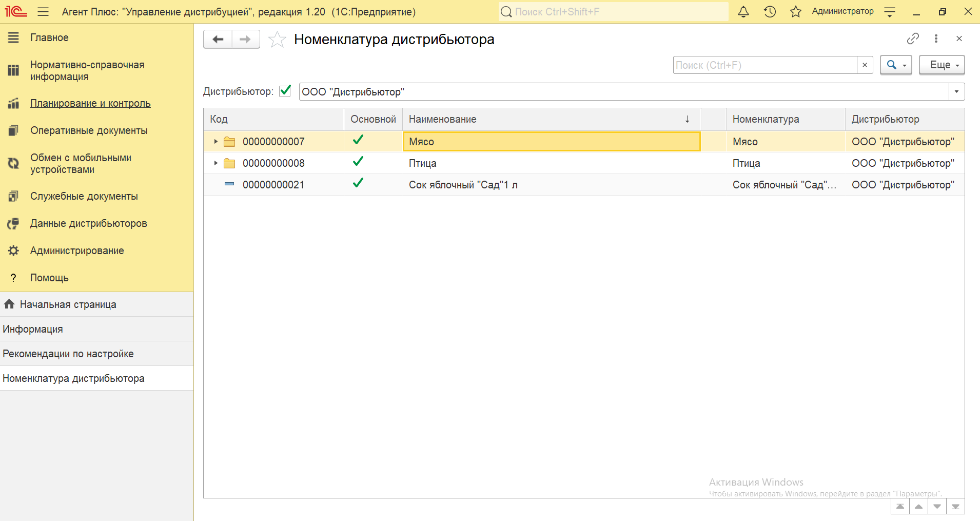Screen dimensions: 980x521
Task: Click code 00000000021 cell
Action: (273, 185)
